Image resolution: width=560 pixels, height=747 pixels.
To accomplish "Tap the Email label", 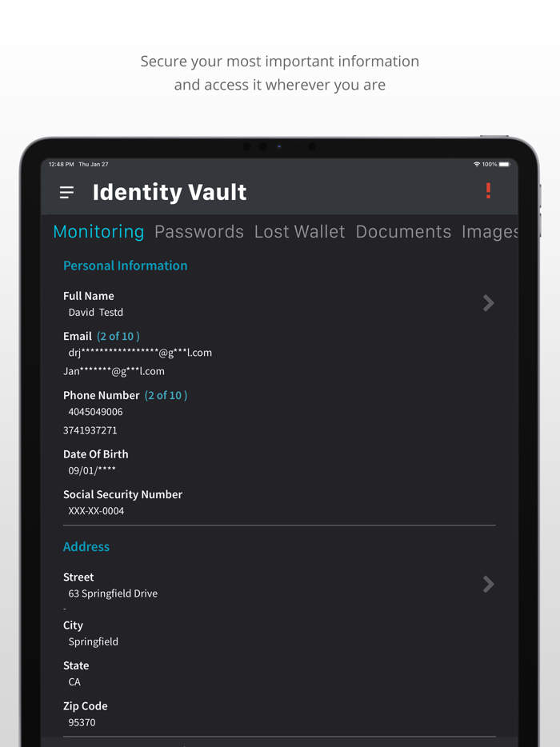I will [x=78, y=337].
